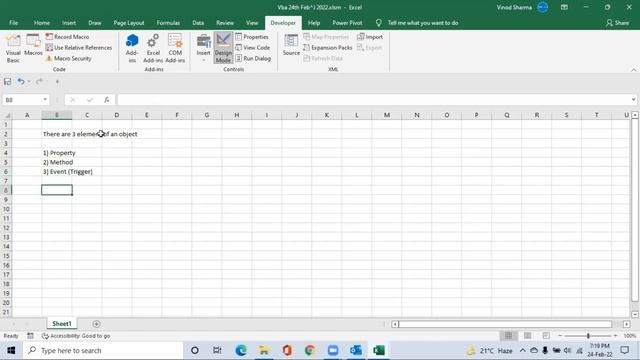Customize Quick Access Toolbar dropdown

pos(57,82)
